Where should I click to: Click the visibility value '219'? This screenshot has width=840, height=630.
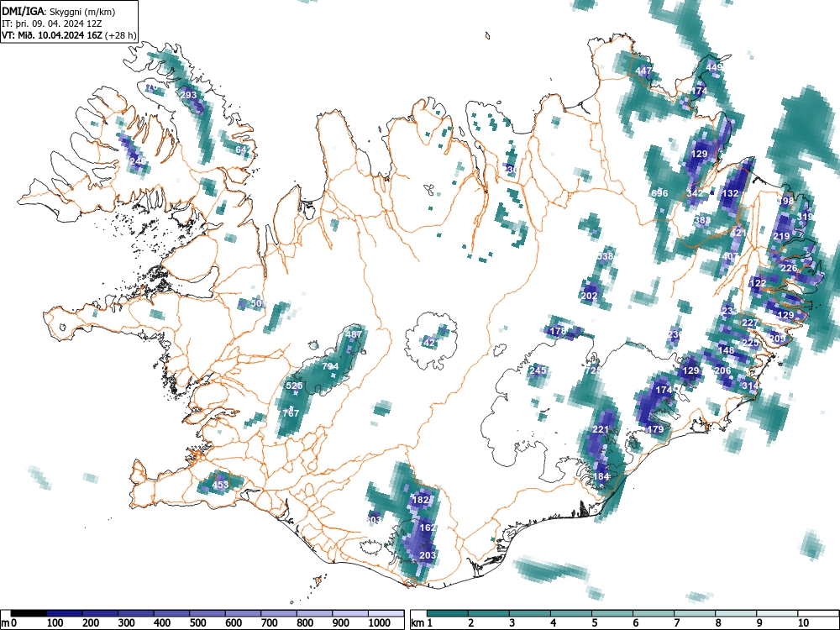(x=781, y=236)
